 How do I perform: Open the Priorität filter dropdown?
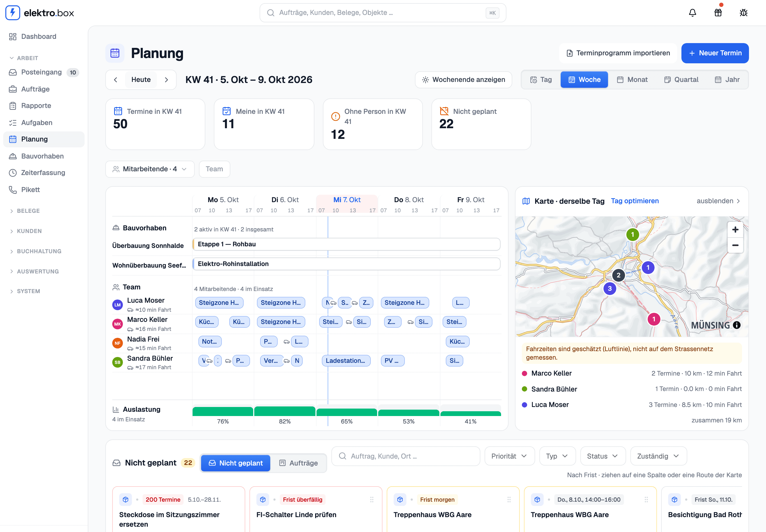tap(509, 456)
